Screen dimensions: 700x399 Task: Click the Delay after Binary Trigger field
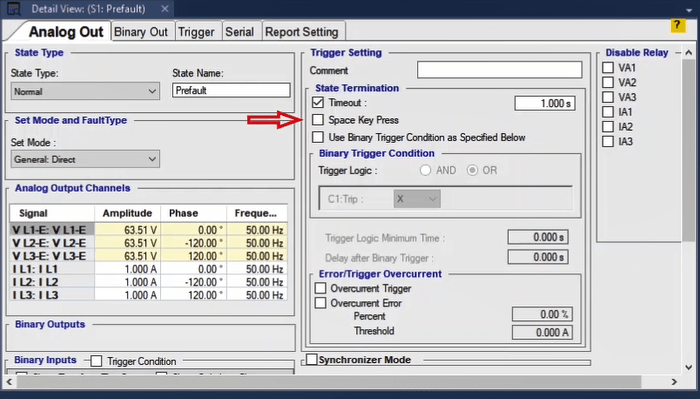coord(538,257)
